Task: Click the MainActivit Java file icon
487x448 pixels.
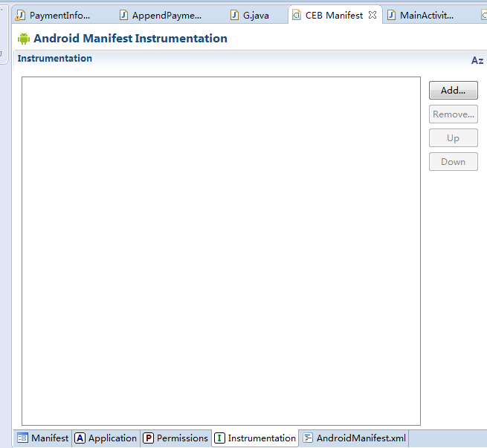Action: pyautogui.click(x=391, y=15)
